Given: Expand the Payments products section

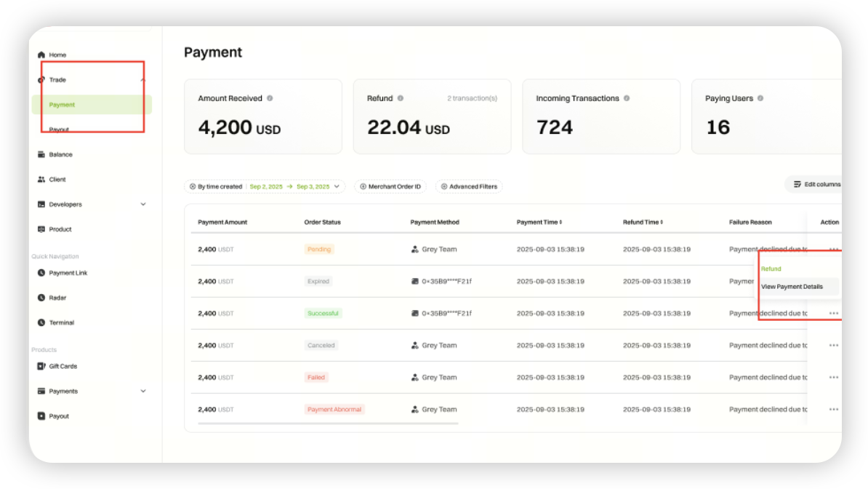Looking at the screenshot, I should coord(143,391).
